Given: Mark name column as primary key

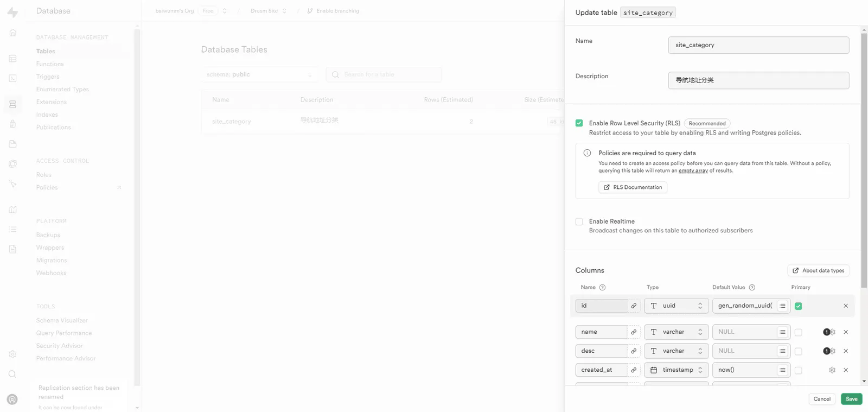Looking at the screenshot, I should [799, 332].
